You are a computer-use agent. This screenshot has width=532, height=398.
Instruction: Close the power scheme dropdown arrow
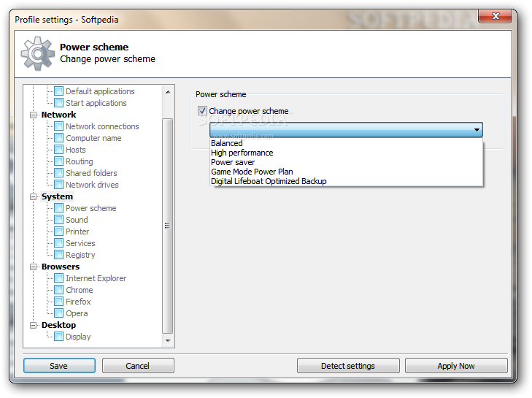[x=477, y=130]
